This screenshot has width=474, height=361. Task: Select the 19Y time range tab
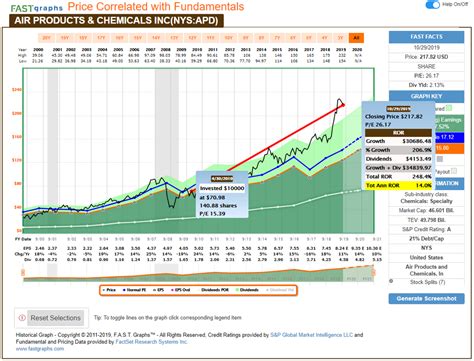[x=65, y=38]
